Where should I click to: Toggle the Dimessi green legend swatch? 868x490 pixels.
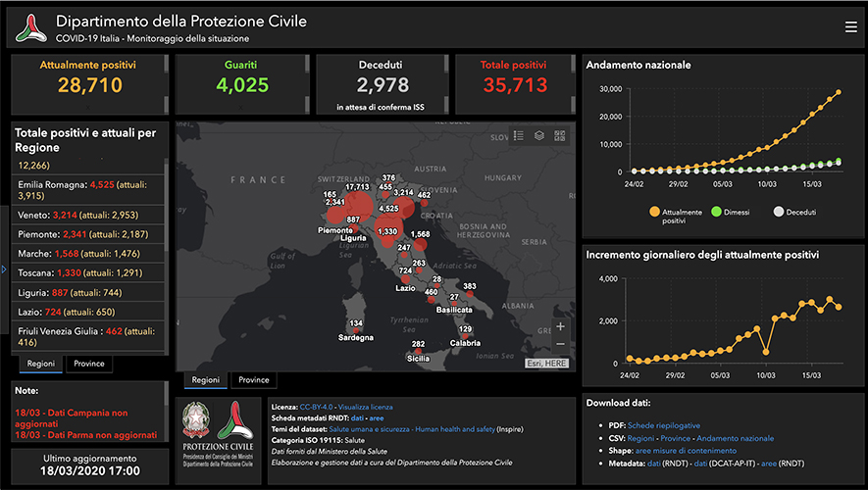pos(716,212)
